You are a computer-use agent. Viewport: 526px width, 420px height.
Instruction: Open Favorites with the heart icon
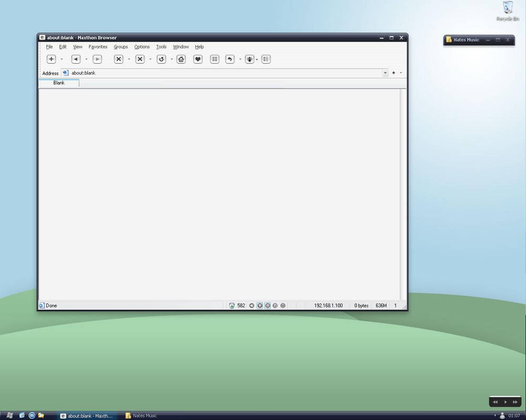tap(198, 59)
